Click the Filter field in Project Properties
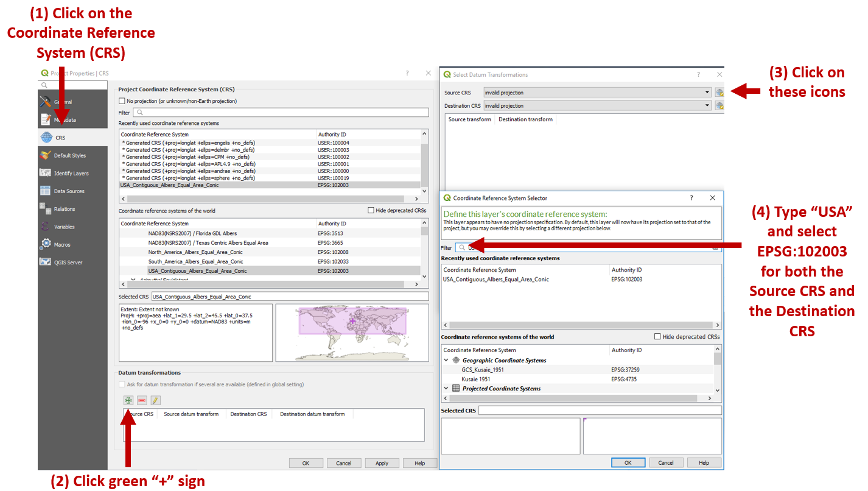This screenshot has width=868, height=491. point(281,113)
